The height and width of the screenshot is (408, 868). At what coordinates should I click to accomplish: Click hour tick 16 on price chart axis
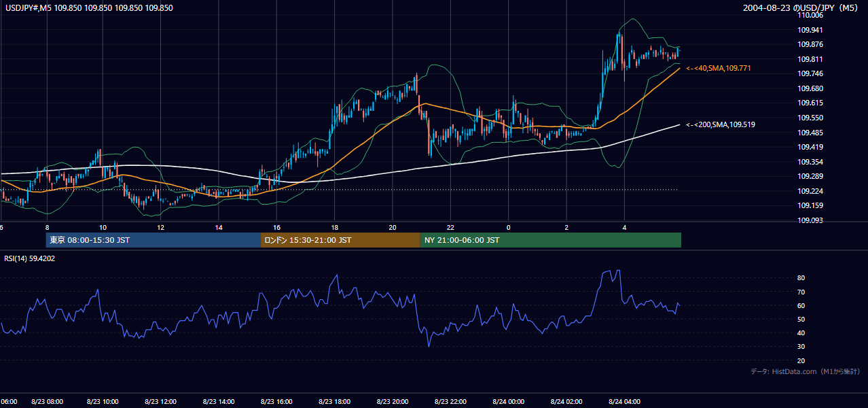(276, 227)
